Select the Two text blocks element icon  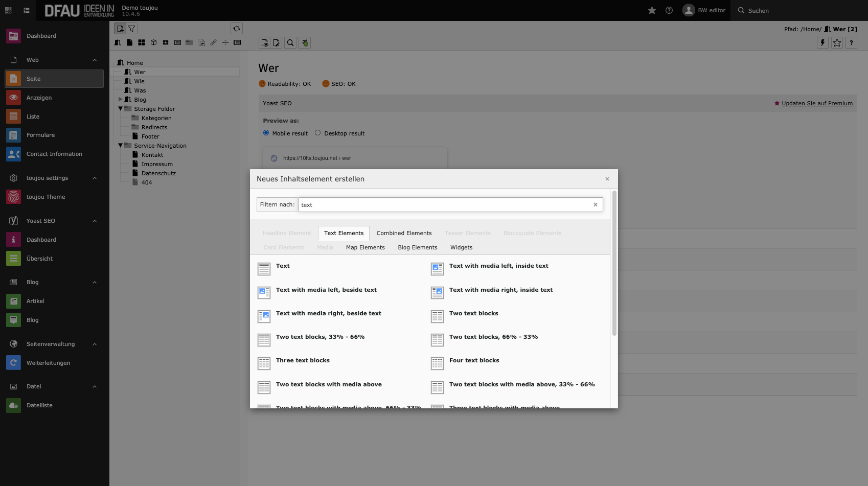point(437,316)
